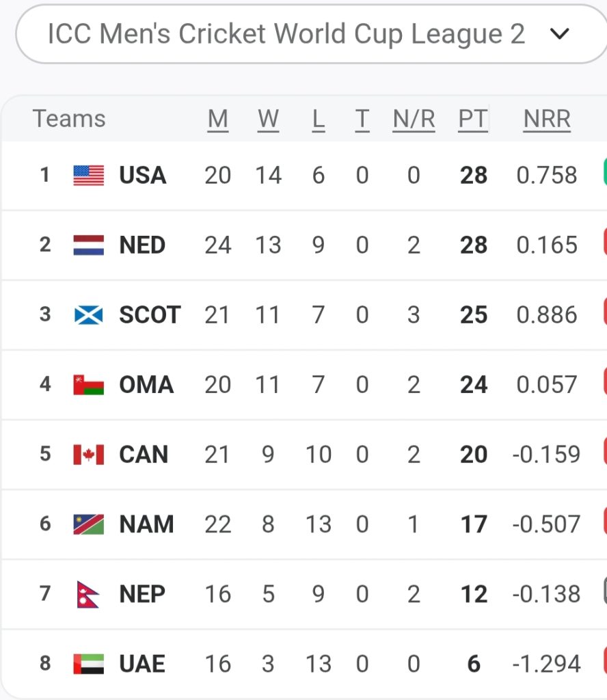
Task: Click the M matches column header
Action: 218,119
